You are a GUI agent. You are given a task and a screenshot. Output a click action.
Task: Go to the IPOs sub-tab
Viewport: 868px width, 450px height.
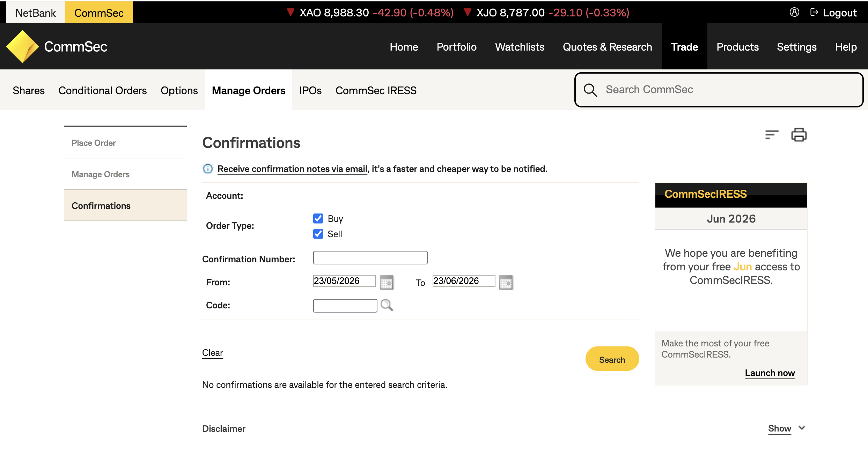(310, 90)
